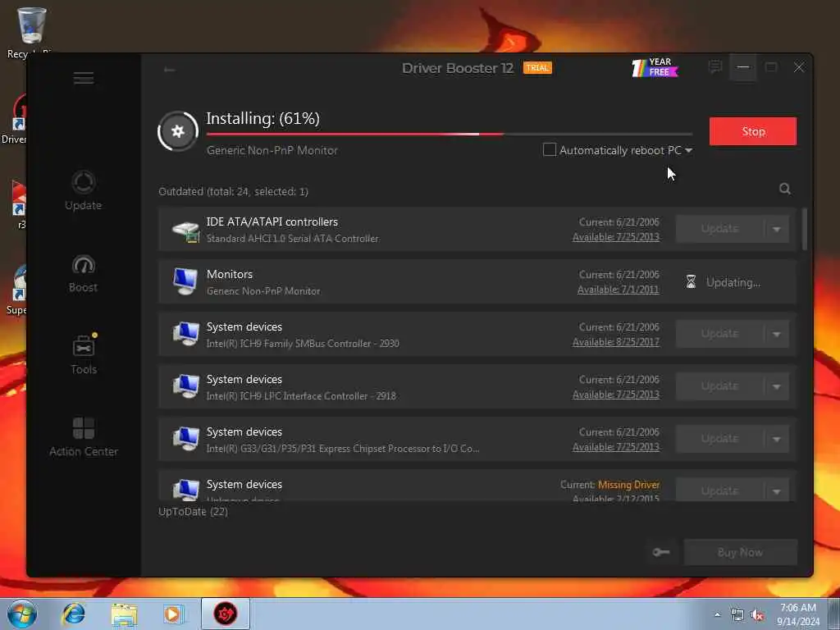Click Update for LPC Interface Controller row
This screenshot has height=630, width=840.
pos(719,387)
